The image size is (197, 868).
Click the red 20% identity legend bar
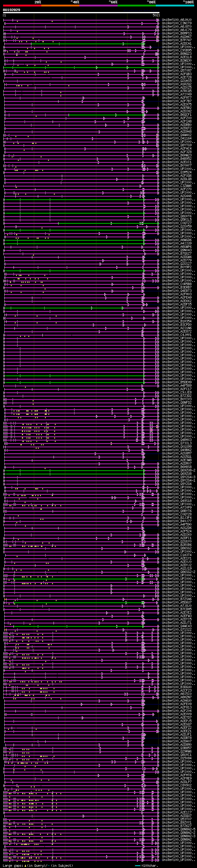coord(22,6)
